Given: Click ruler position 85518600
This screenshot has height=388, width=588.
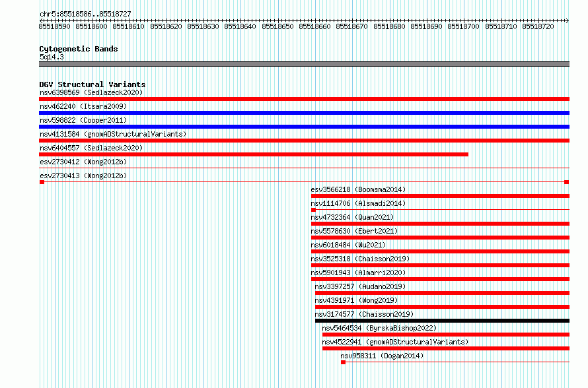Looking at the screenshot, I should pyautogui.click(x=91, y=26).
